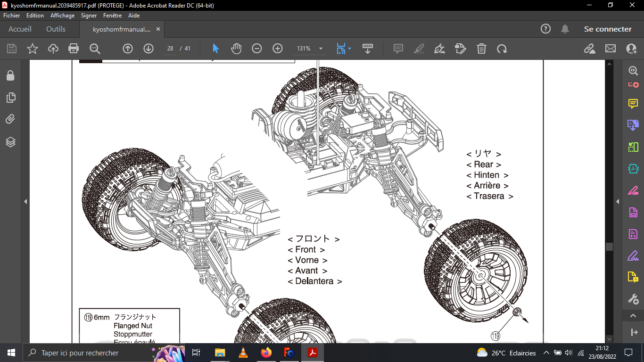Go to next page arrow

click(x=149, y=49)
